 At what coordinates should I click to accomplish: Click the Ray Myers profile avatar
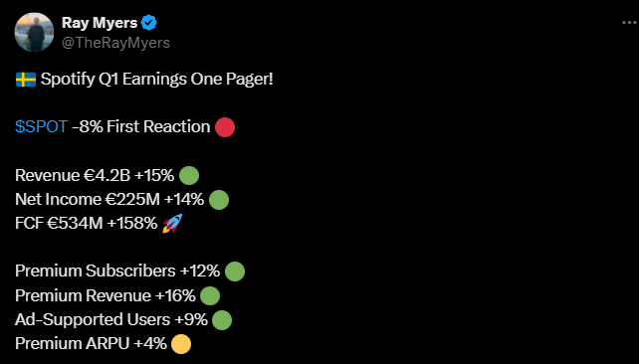(34, 32)
